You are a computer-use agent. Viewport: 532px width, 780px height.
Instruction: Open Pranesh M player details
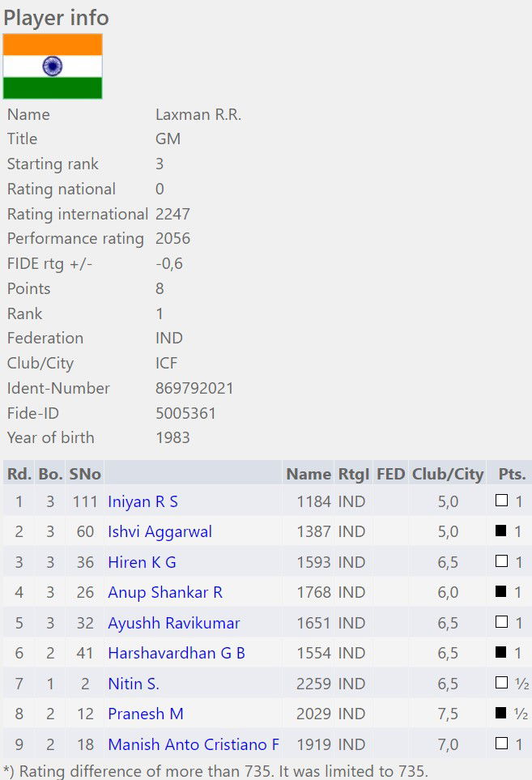pyautogui.click(x=146, y=714)
